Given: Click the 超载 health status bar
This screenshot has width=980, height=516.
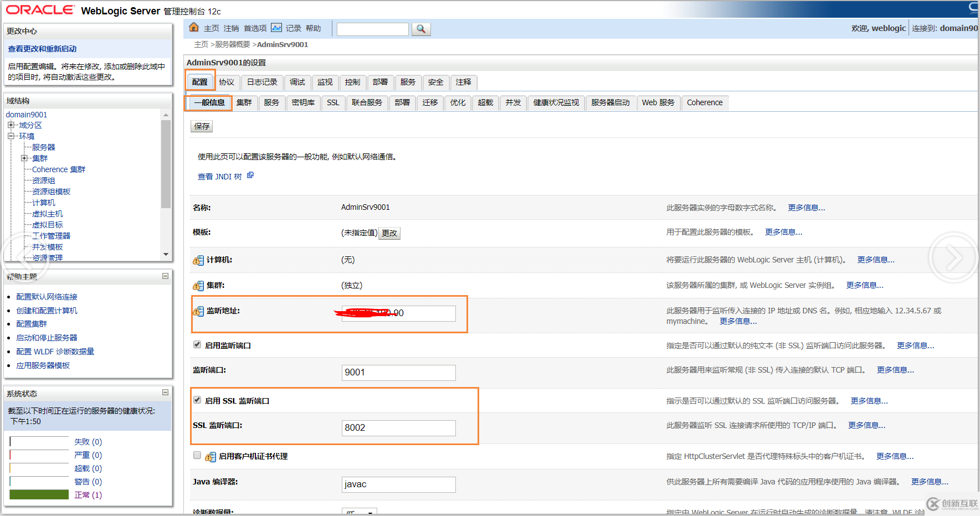Looking at the screenshot, I should pyautogui.click(x=39, y=468).
